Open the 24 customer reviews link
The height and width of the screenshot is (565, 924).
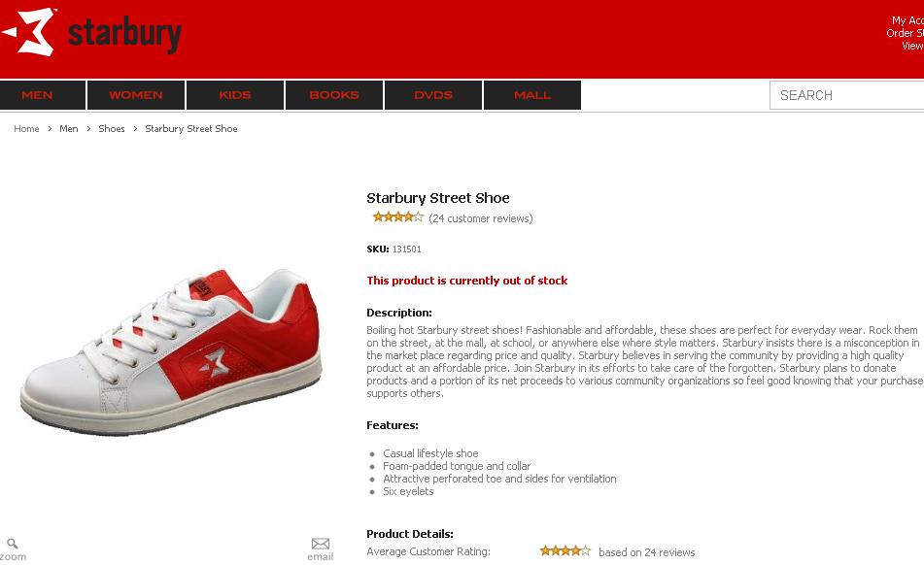(481, 218)
